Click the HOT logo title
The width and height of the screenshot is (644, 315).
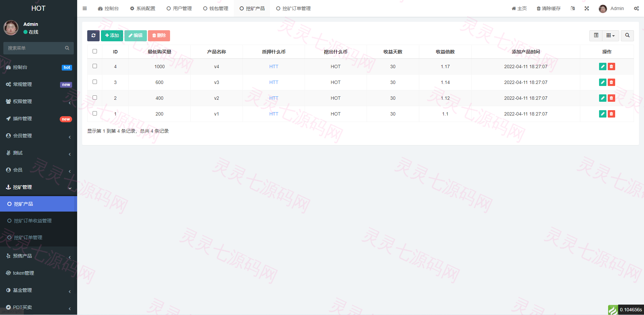[38, 8]
